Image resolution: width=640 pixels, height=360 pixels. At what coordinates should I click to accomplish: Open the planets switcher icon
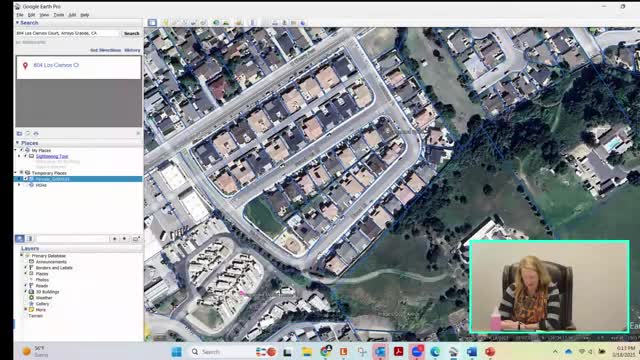coord(239,22)
